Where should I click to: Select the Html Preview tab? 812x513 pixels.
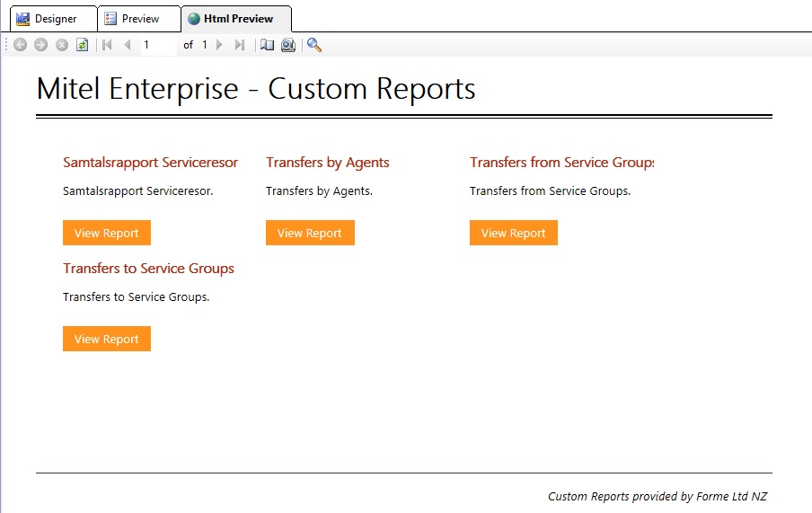pos(236,19)
